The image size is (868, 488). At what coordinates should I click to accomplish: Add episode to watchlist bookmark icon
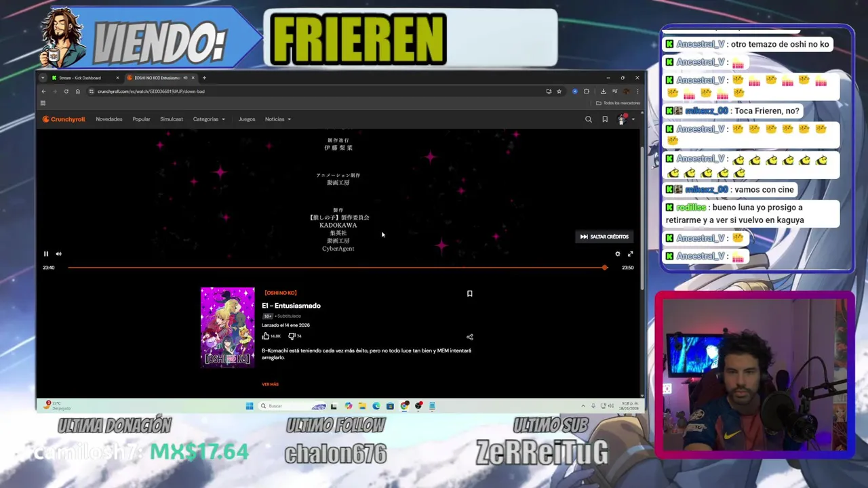pyautogui.click(x=469, y=293)
